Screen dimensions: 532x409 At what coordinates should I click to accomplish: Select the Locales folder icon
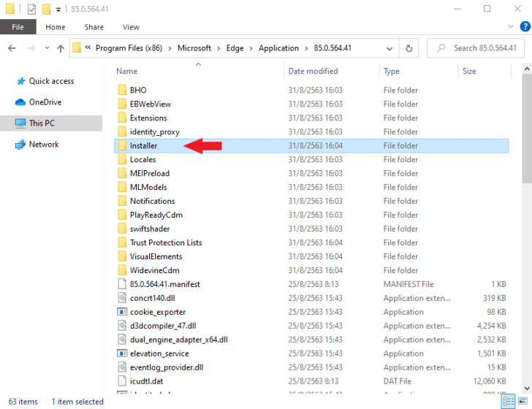pos(122,159)
